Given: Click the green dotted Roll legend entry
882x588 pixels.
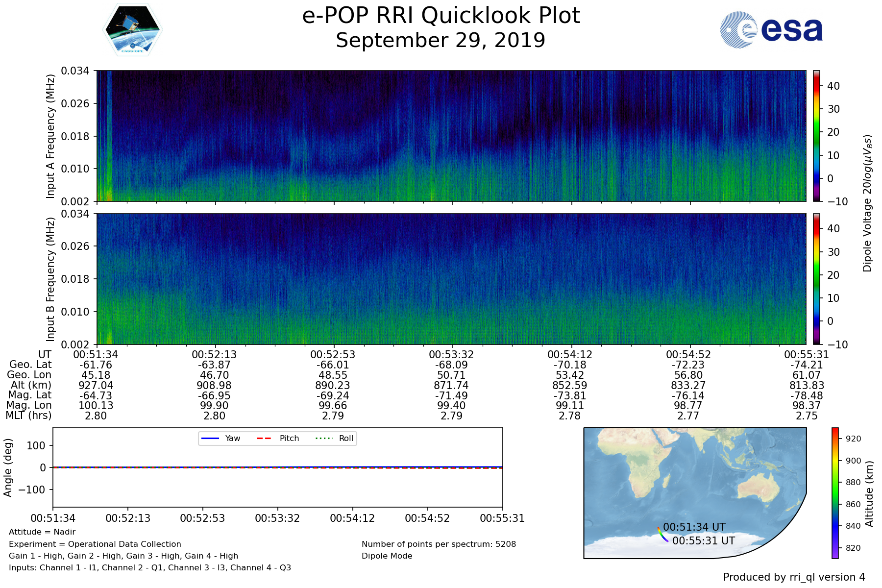Looking at the screenshot, I should [334, 438].
